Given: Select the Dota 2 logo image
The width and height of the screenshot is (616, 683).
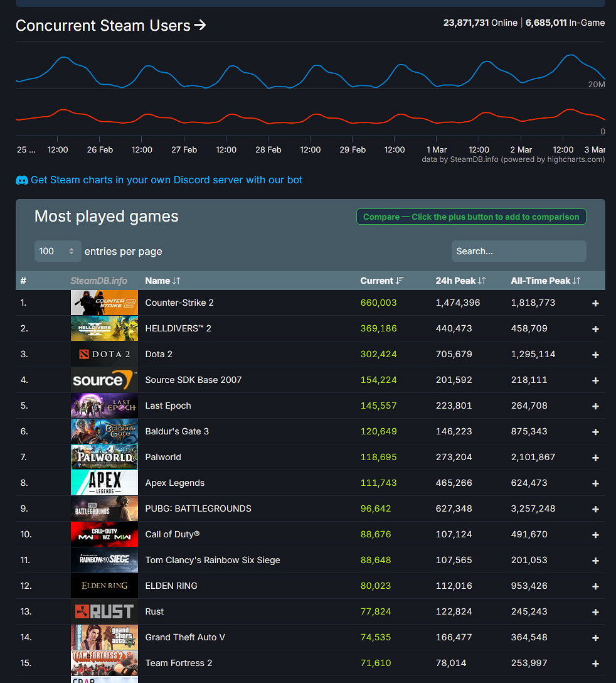Looking at the screenshot, I should coord(104,354).
